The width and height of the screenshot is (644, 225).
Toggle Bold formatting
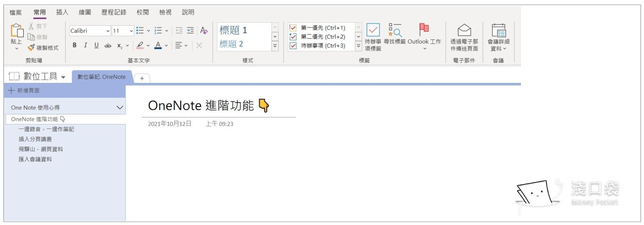tap(74, 45)
